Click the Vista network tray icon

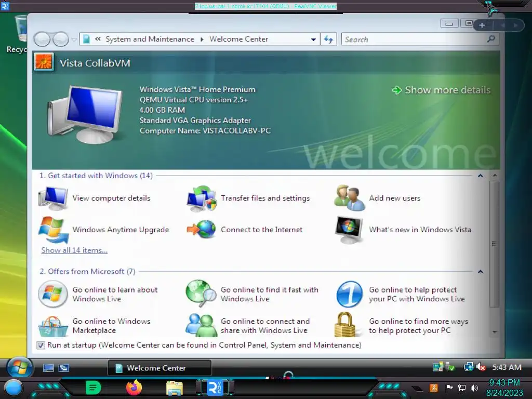tap(469, 367)
